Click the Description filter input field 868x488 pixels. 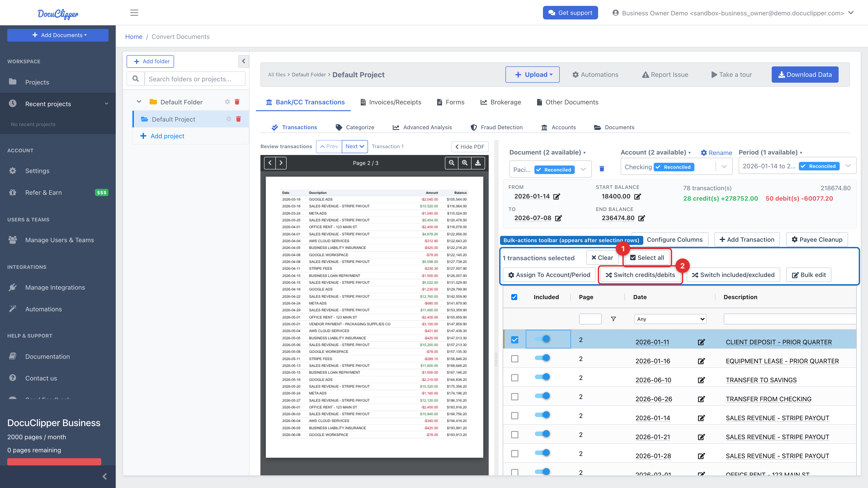[790, 319]
